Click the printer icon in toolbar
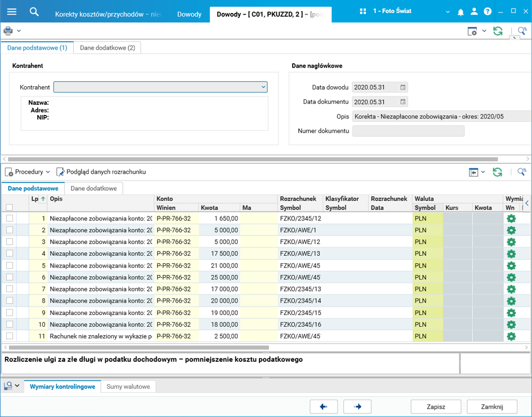Screen dimensions: 532x417 click(x=8, y=31)
